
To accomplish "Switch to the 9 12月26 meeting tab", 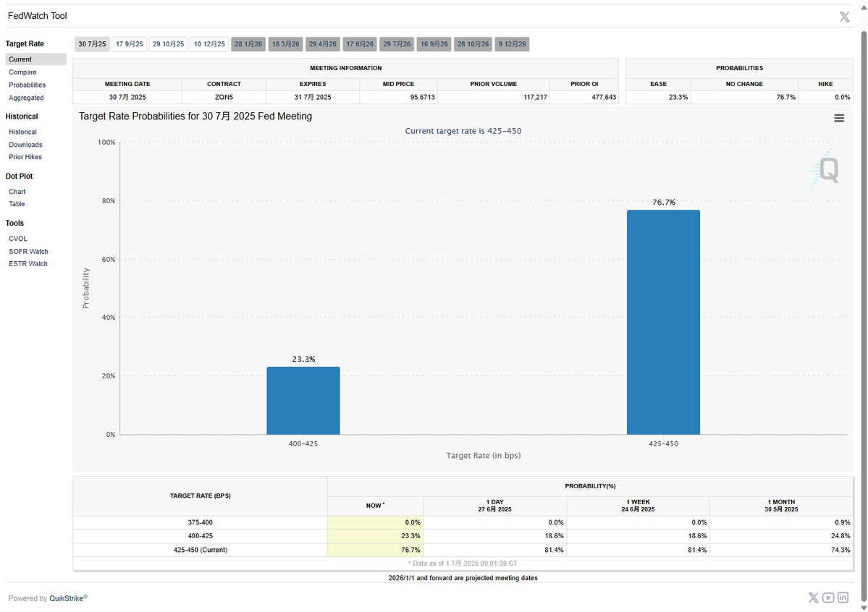I will [512, 43].
